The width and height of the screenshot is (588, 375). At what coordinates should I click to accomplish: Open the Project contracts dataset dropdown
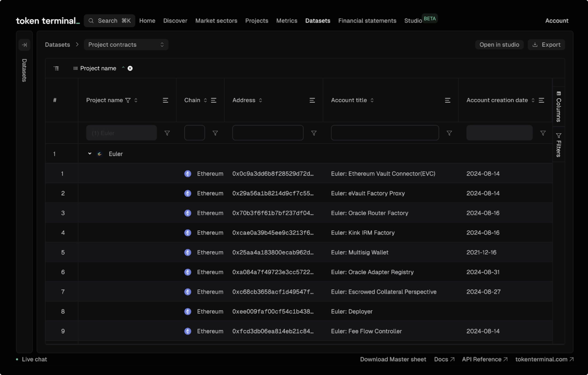click(x=126, y=45)
